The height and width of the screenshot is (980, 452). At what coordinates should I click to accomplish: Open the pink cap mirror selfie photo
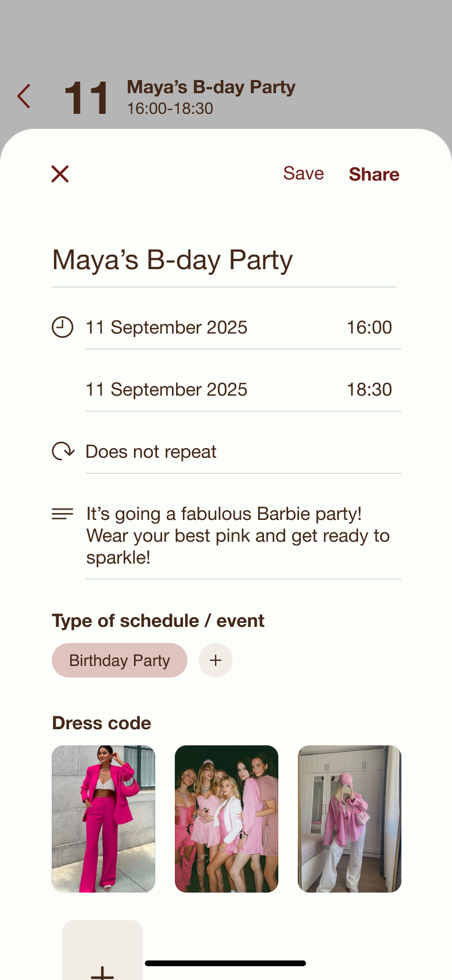pyautogui.click(x=350, y=819)
